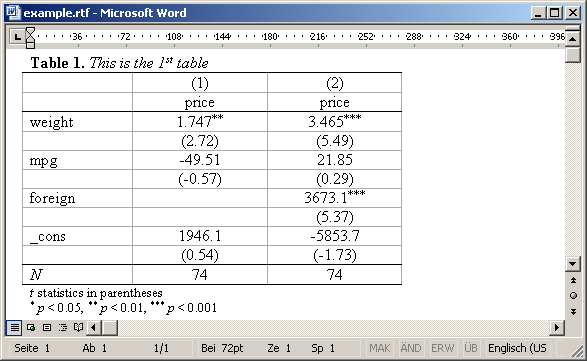Click the 'weight' row label
Image resolution: width=587 pixels, height=361 pixels.
[51, 122]
